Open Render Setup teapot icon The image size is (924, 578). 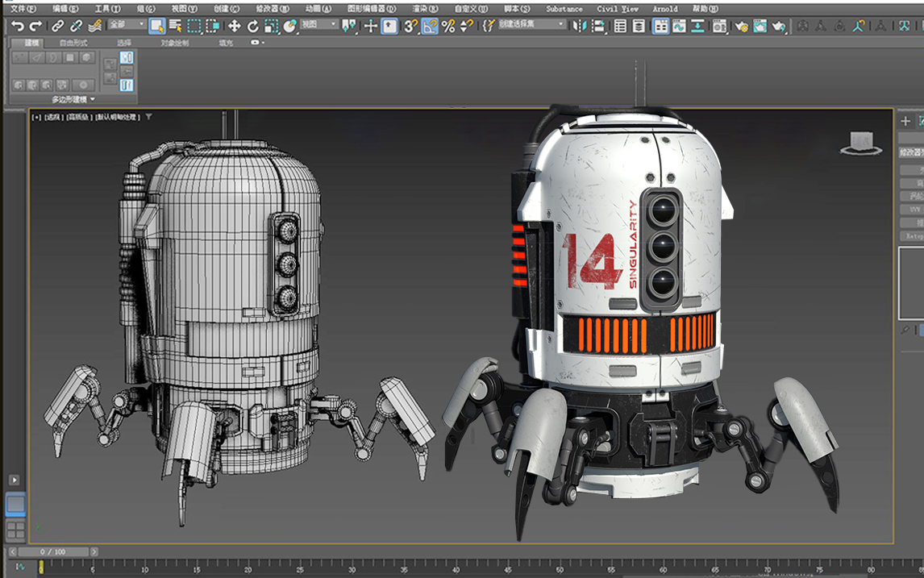(x=740, y=26)
